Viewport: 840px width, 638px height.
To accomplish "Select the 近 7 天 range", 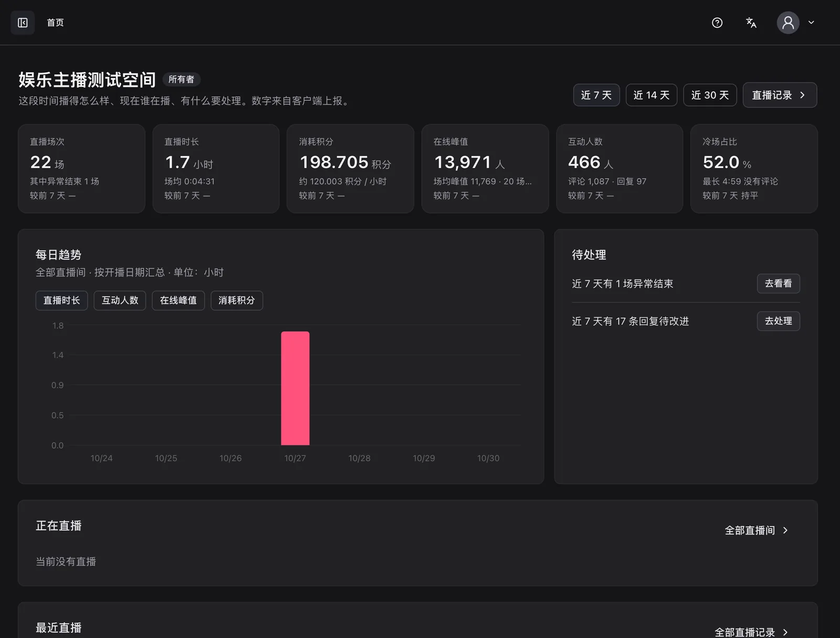I will point(596,95).
